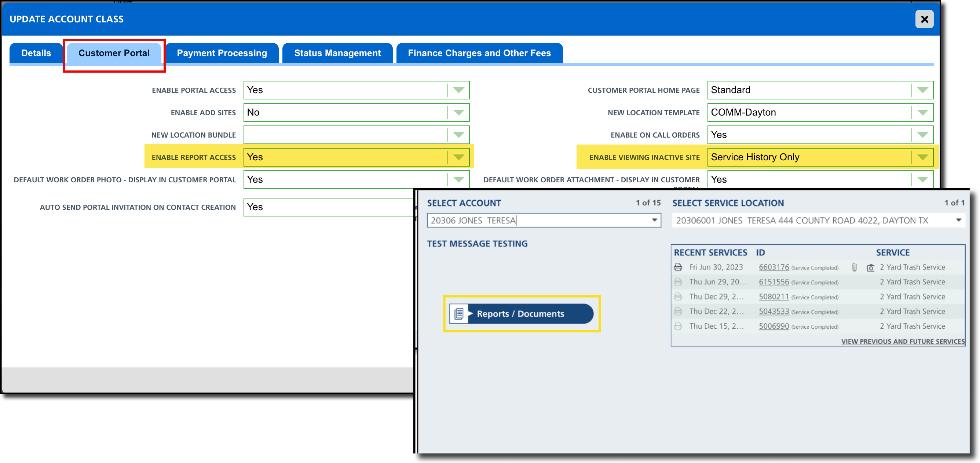The width and height of the screenshot is (980, 463).
Task: Click printer icon for Fri Jun 30 service
Action: [678, 267]
